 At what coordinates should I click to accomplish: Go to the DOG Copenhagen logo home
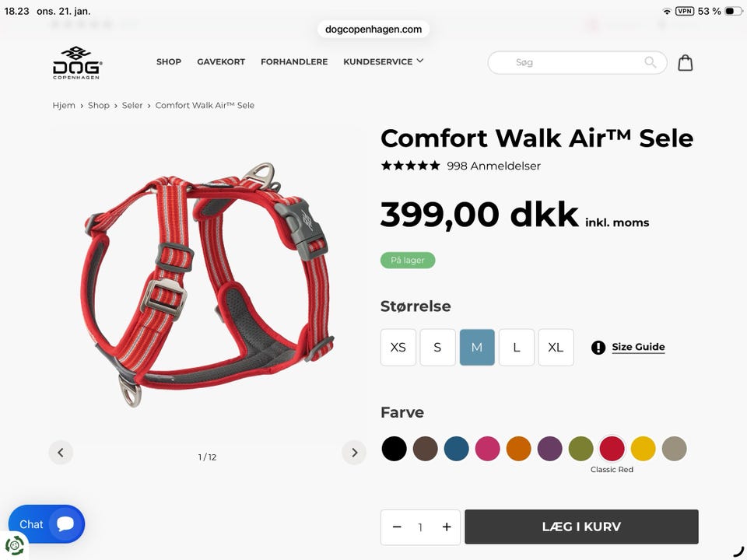coord(77,62)
